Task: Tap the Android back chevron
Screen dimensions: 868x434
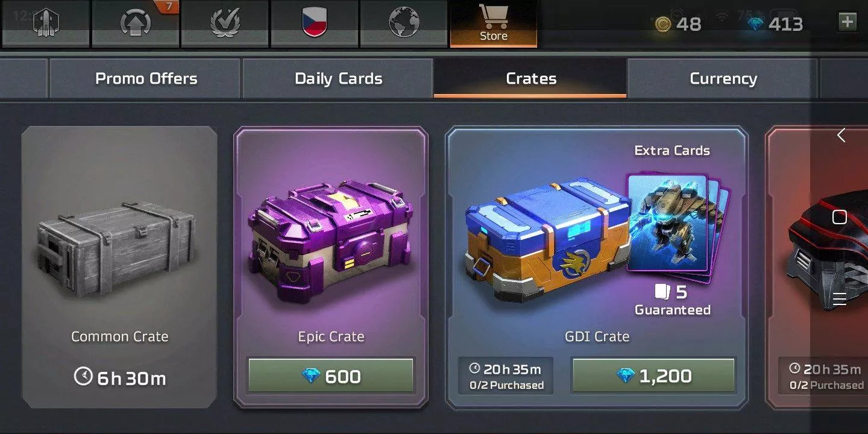Action: click(841, 136)
